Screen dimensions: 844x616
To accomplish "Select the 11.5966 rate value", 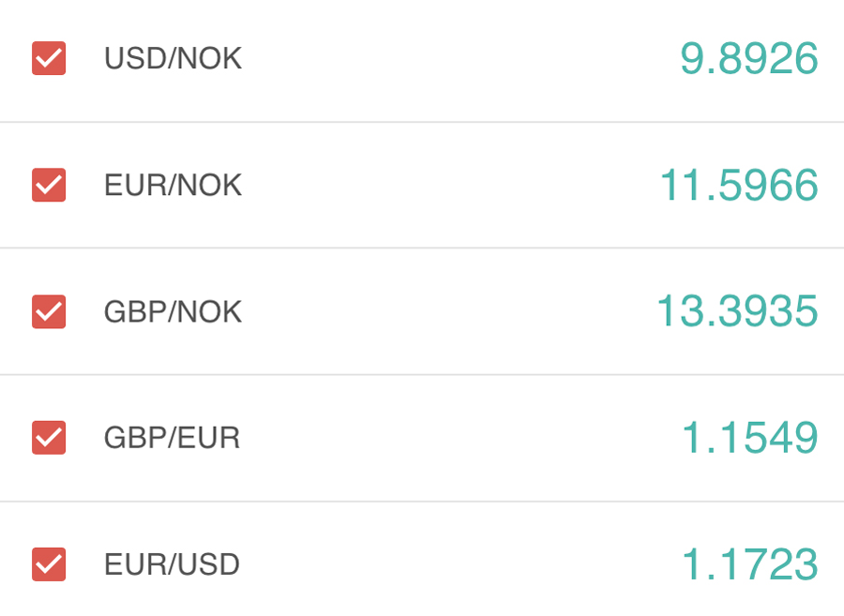I will pos(739,186).
